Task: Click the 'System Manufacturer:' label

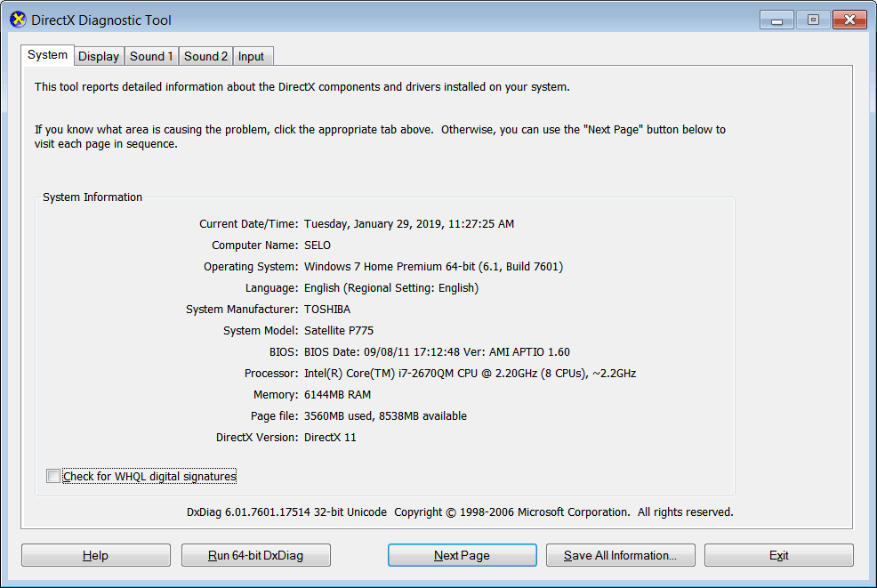Action: pyautogui.click(x=242, y=309)
